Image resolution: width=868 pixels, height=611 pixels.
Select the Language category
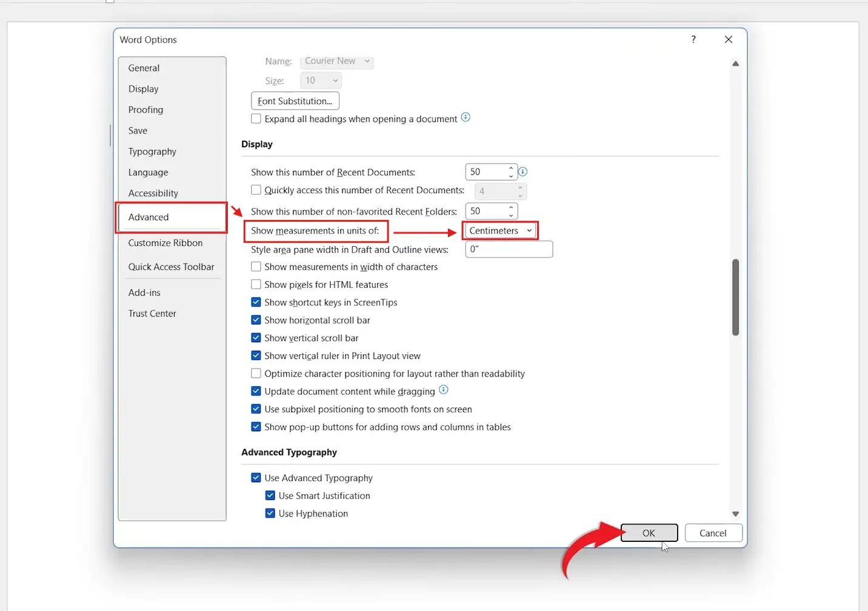pos(172,172)
